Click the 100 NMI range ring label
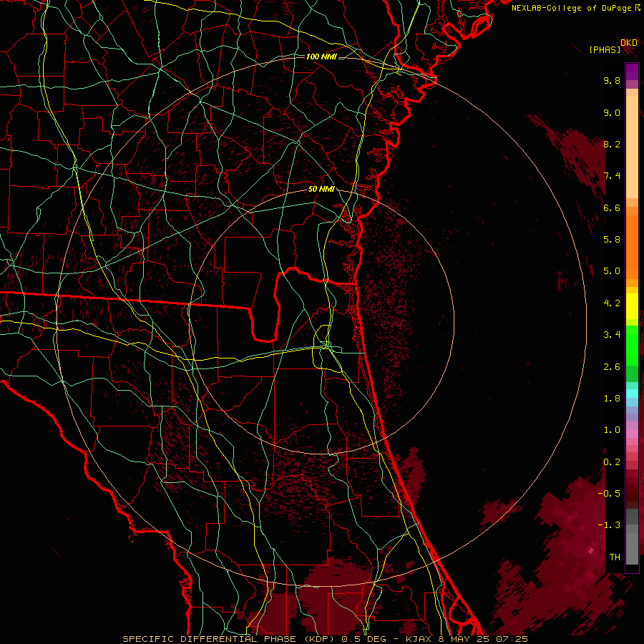 click(x=321, y=57)
